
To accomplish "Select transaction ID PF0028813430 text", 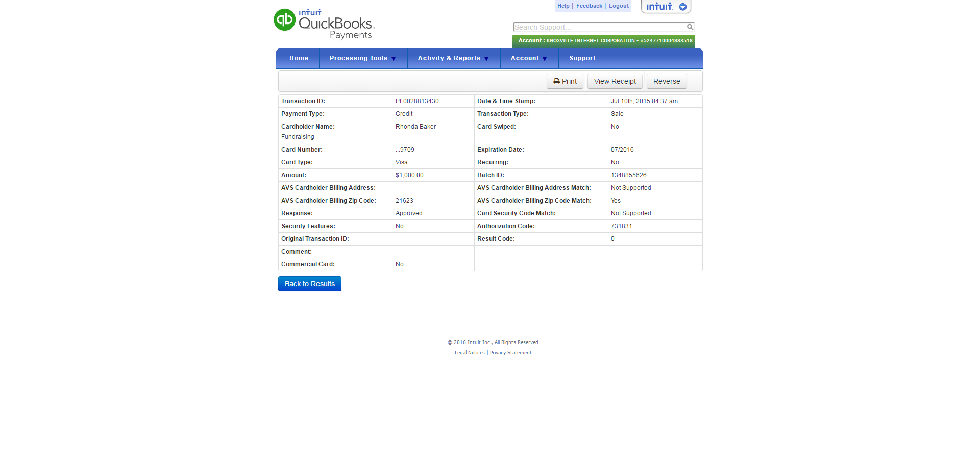I will [x=417, y=101].
